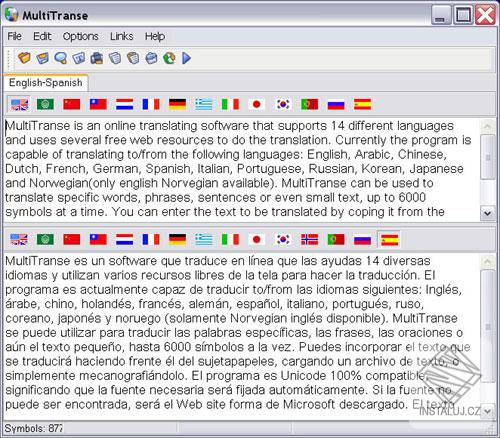
Task: Click the briefcase toolbar icon
Action: (151, 58)
